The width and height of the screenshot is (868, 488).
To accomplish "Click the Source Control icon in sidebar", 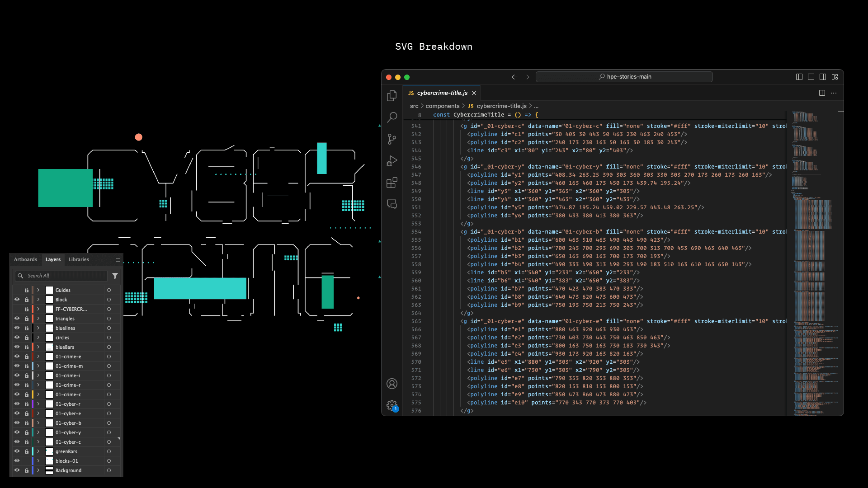I will click(x=392, y=138).
